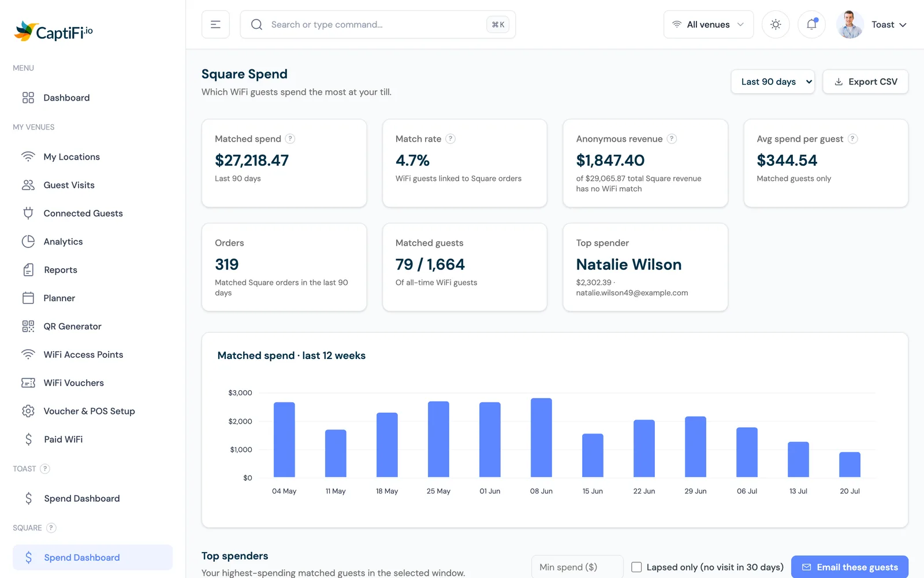Click the QR Generator icon
The width and height of the screenshot is (924, 578).
[x=28, y=327]
